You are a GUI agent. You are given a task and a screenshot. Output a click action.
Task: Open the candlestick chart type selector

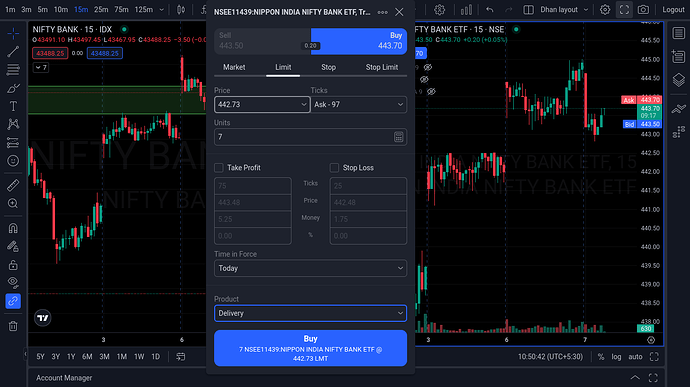(181, 10)
